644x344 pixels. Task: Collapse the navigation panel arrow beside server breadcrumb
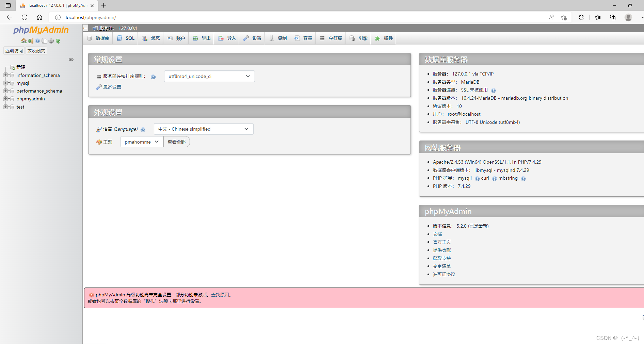85,28
